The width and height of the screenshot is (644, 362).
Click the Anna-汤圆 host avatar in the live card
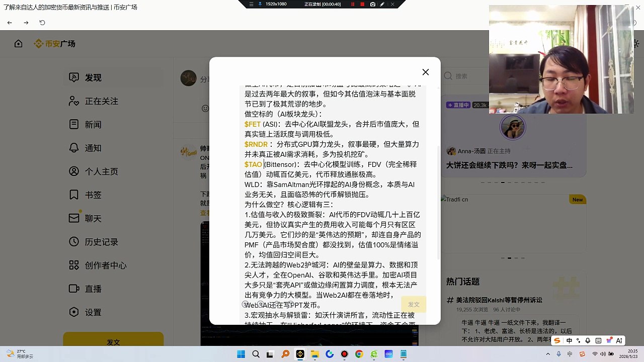[x=451, y=151]
